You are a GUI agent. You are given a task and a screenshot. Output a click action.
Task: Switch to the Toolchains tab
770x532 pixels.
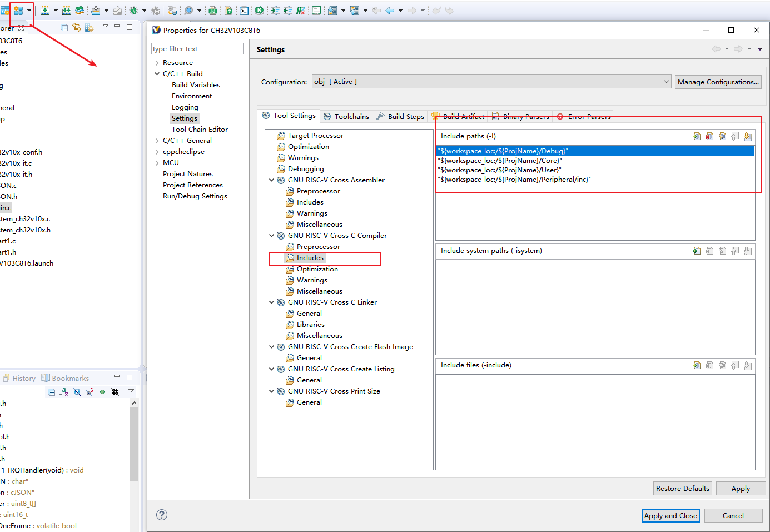[x=346, y=116]
